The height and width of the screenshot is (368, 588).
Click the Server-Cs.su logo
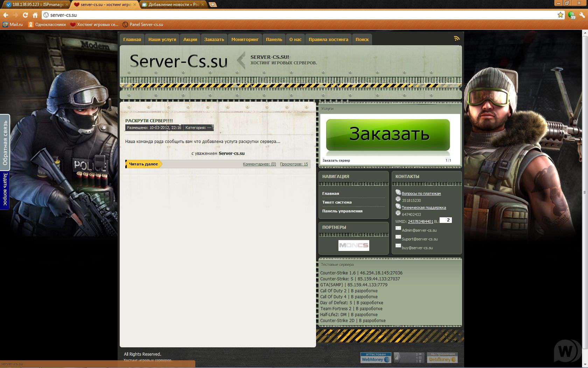pyautogui.click(x=178, y=61)
